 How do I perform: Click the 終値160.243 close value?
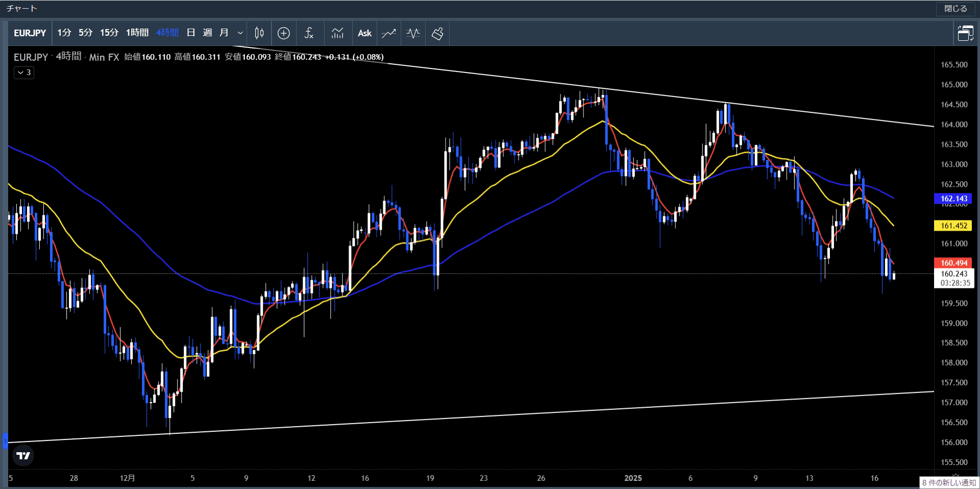point(298,57)
